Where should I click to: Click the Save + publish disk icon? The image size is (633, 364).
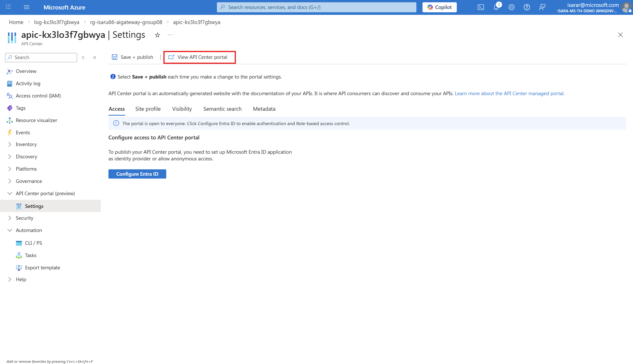tap(115, 57)
